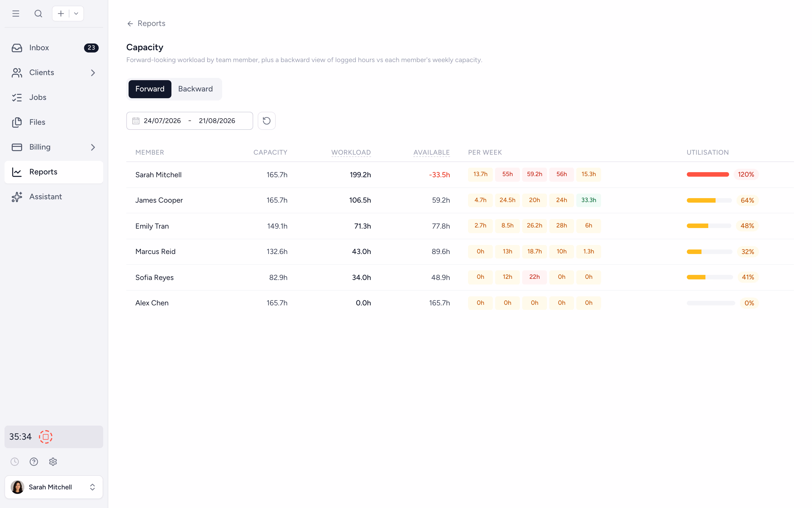Image resolution: width=812 pixels, height=508 pixels.
Task: Click the 120% utilisation badge
Action: 746,174
